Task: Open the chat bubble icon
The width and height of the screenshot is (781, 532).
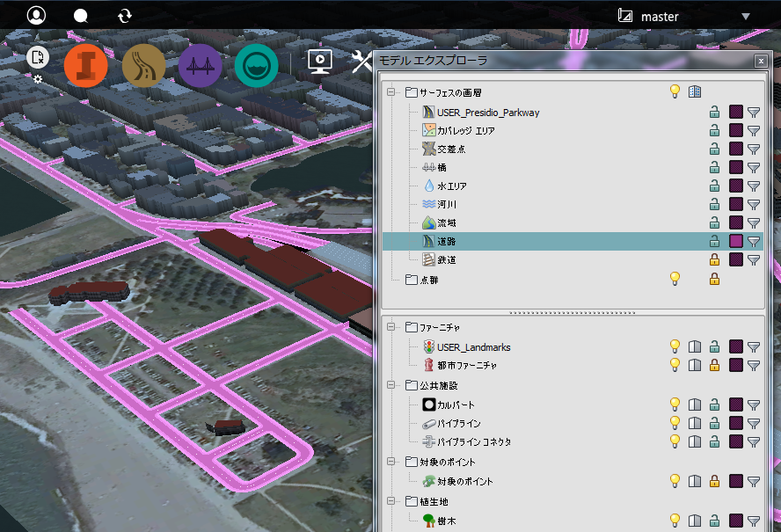Action: pos(81,16)
